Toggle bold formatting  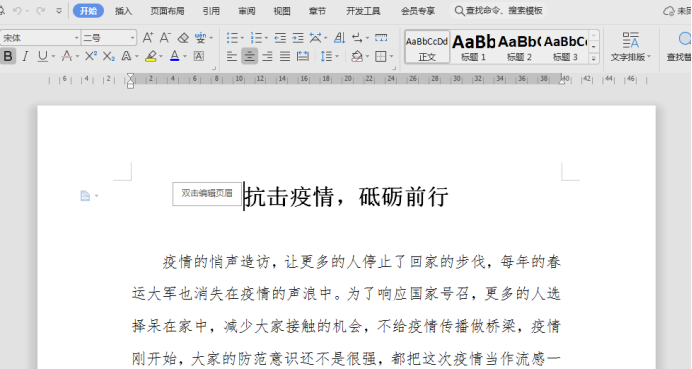[x=8, y=56]
